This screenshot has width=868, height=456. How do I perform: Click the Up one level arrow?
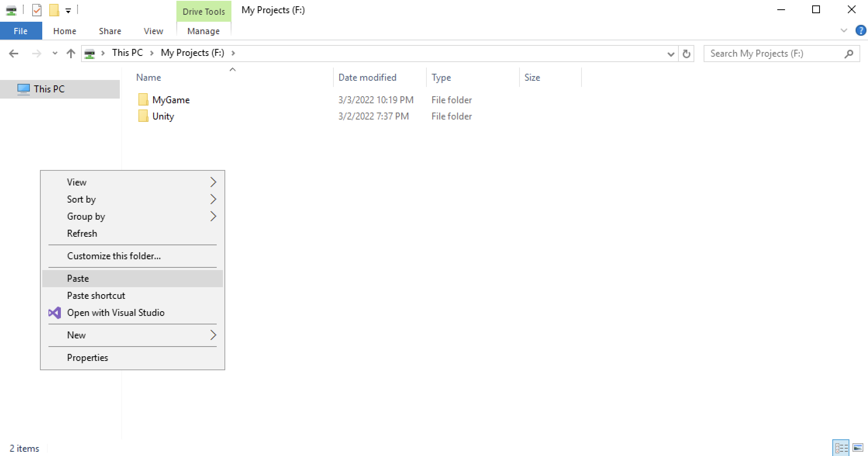tap(71, 54)
